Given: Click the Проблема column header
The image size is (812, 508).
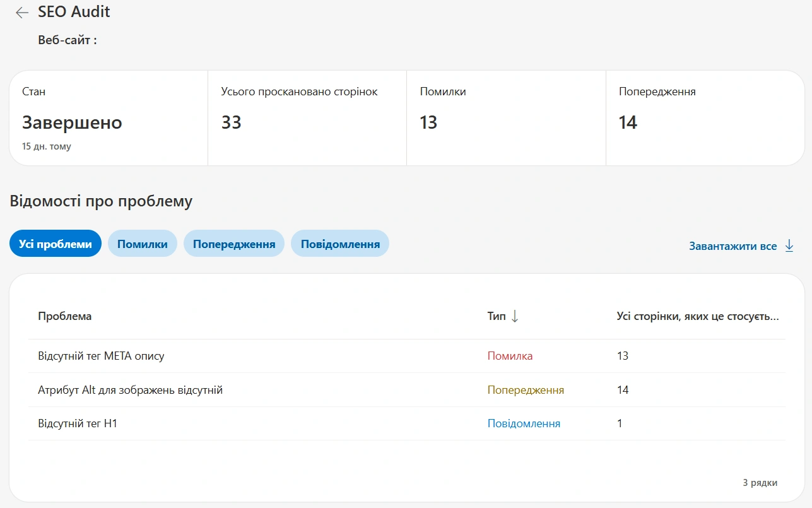Looking at the screenshot, I should [64, 316].
